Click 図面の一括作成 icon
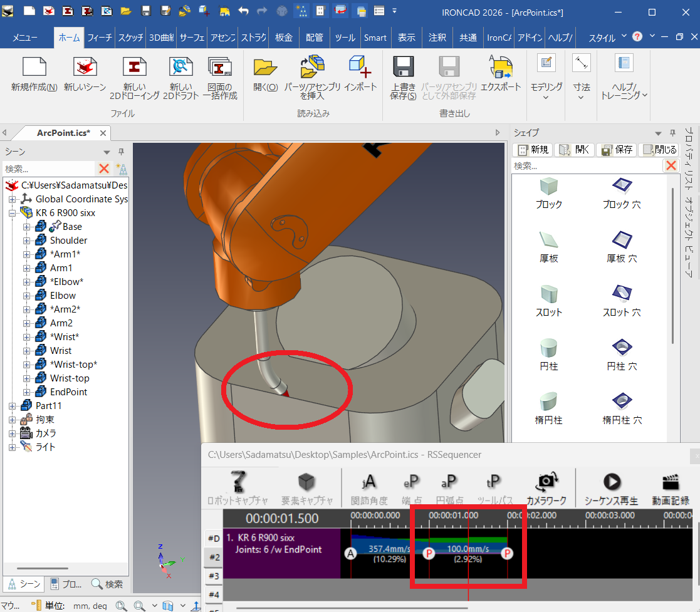Image resolution: width=700 pixels, height=612 pixels. tap(219, 78)
